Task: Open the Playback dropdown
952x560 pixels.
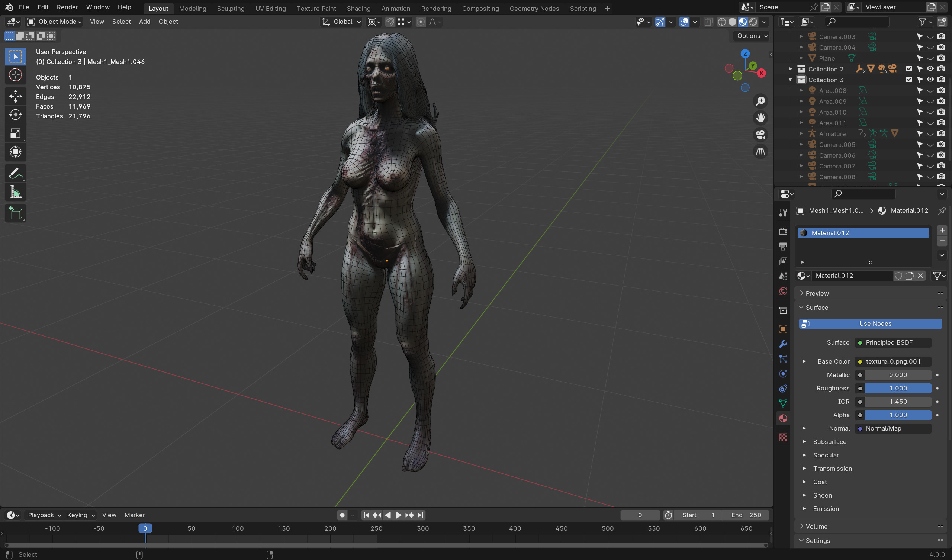Action: tap(44, 515)
